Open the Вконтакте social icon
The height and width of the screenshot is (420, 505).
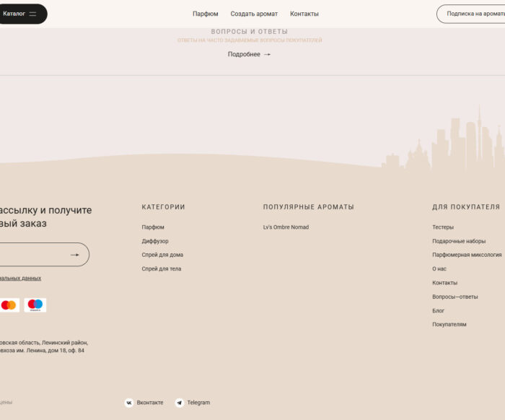(x=129, y=403)
